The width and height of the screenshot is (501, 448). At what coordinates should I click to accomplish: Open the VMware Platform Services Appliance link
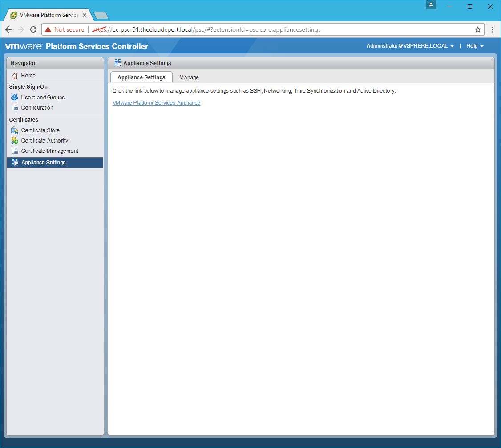tap(156, 103)
